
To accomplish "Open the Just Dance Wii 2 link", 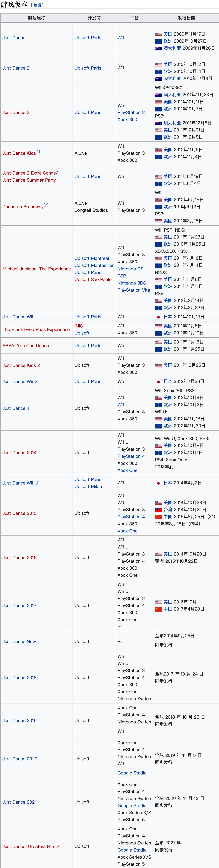I will pos(20,381).
